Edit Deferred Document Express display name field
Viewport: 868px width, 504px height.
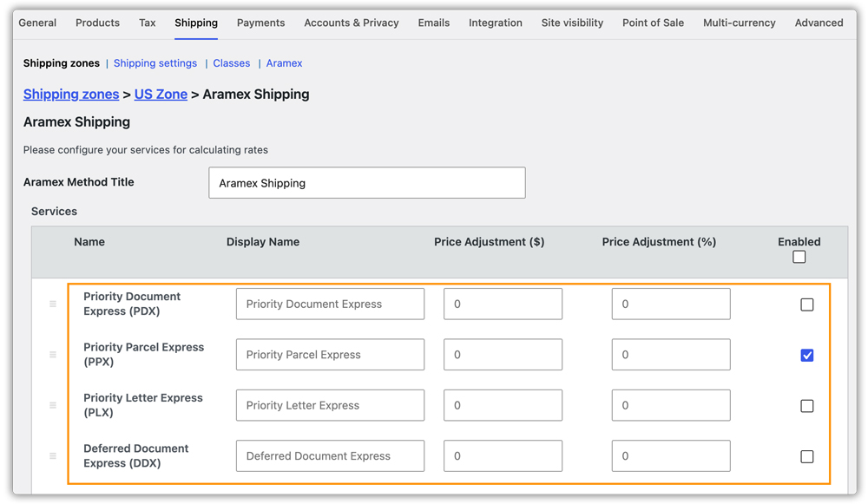pos(330,456)
